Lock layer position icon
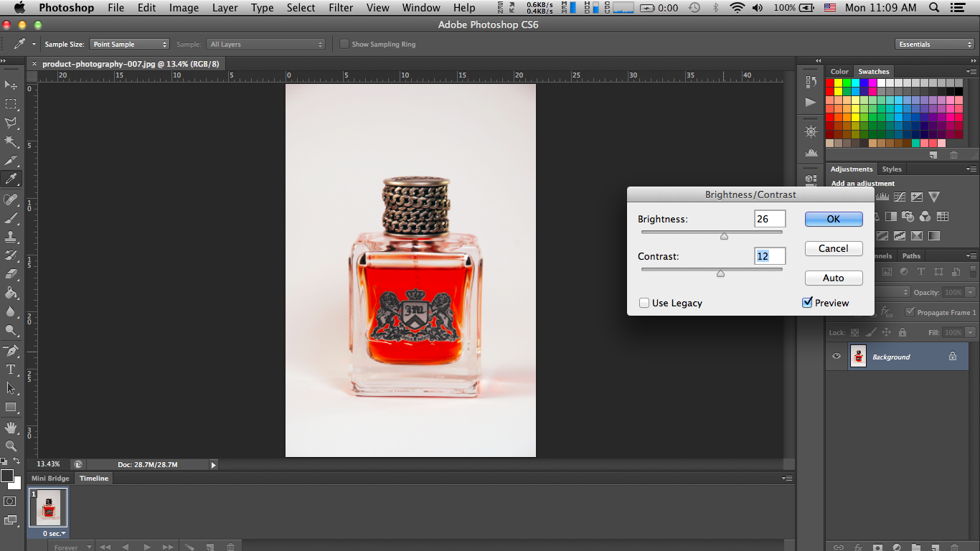 click(886, 332)
